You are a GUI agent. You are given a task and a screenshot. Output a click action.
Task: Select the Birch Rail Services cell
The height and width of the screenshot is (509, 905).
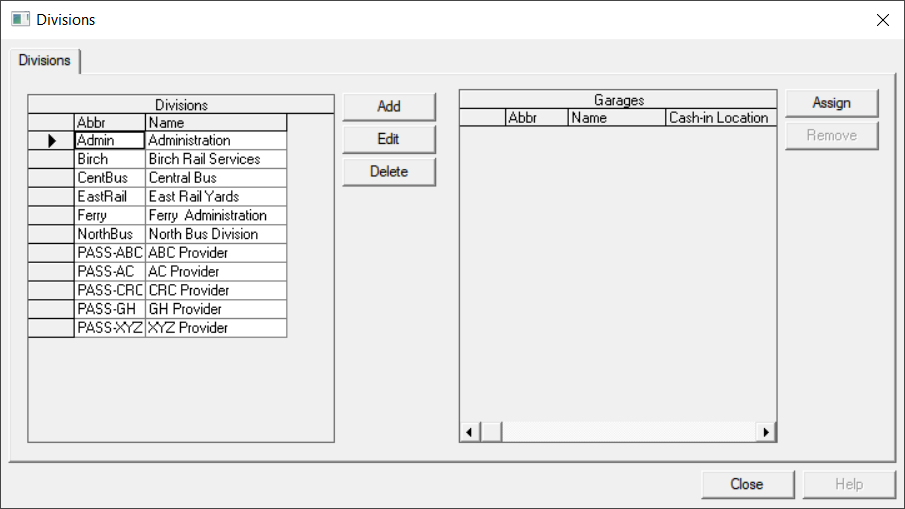(x=216, y=159)
